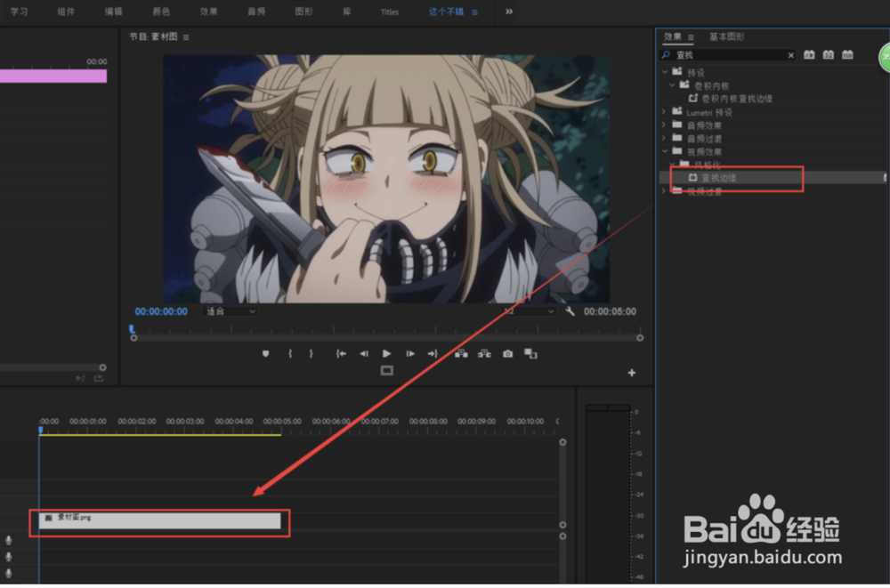Screen dimensions: 890x588
Task: Click the effects search field containing 查找
Action: 728,55
